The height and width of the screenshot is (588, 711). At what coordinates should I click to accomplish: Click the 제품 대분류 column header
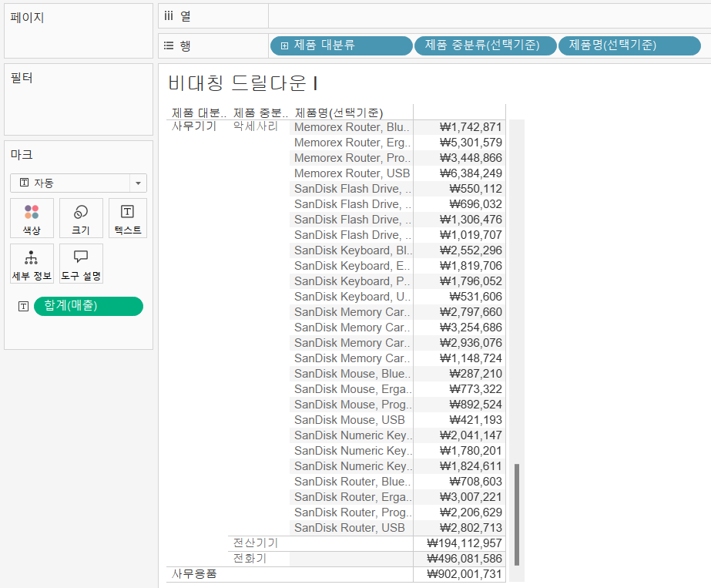point(199,113)
